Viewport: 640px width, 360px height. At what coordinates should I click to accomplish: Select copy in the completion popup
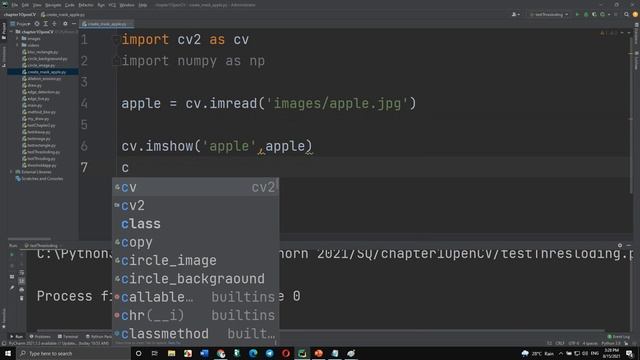(x=196, y=242)
